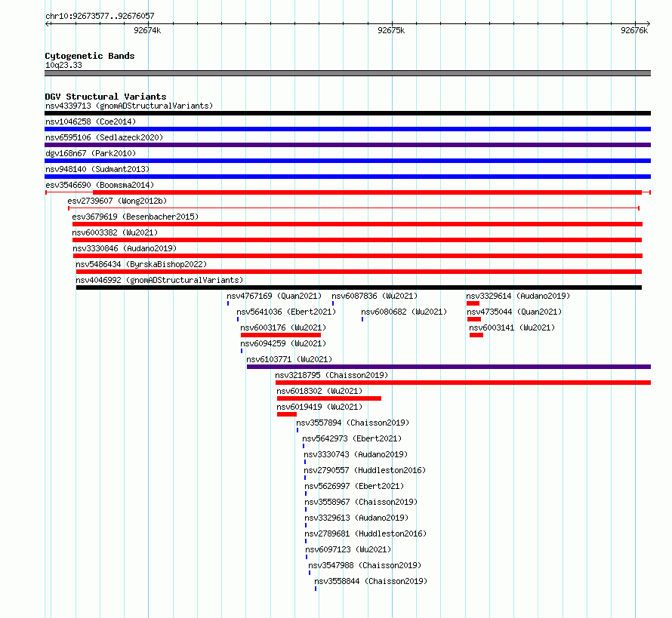Open nsv6087836 (Wu2021) variant
The height and width of the screenshot is (618, 672).
(375, 296)
